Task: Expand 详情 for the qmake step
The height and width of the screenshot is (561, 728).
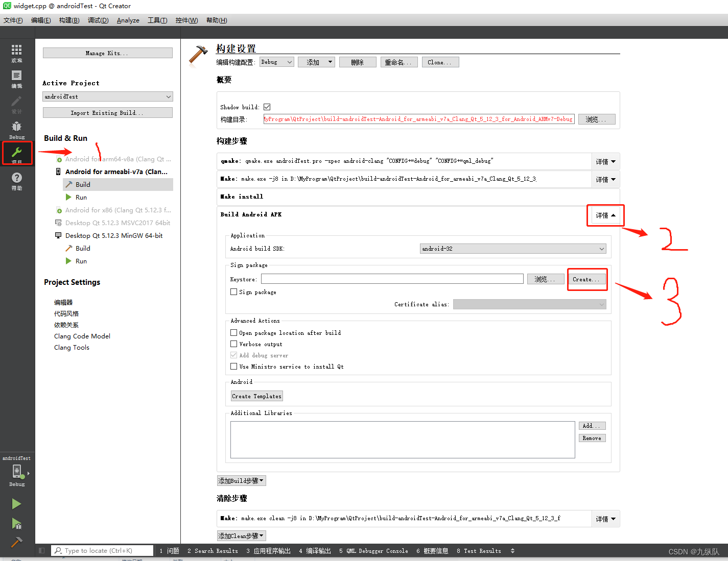Action: [x=605, y=162]
